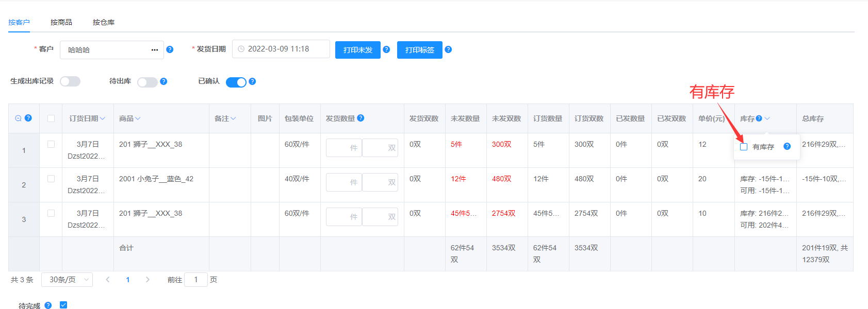The height and width of the screenshot is (309, 868).
Task: Click help icon next to 已确认 toggle
Action: coord(252,81)
